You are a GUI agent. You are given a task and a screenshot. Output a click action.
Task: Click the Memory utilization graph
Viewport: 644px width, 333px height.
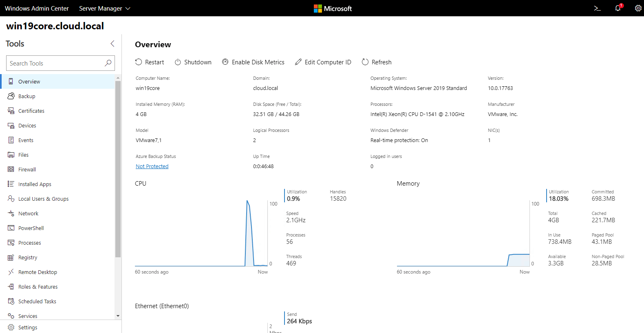point(463,233)
